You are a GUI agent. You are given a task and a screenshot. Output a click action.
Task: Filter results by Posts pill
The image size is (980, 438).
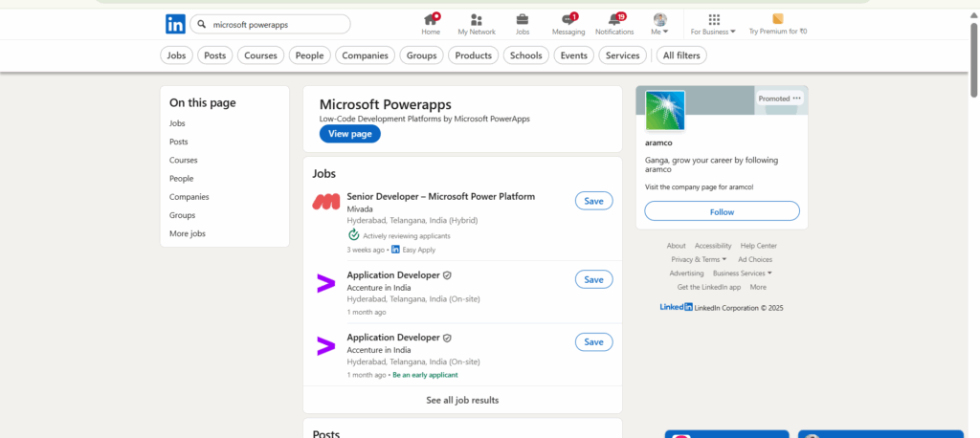tap(215, 55)
